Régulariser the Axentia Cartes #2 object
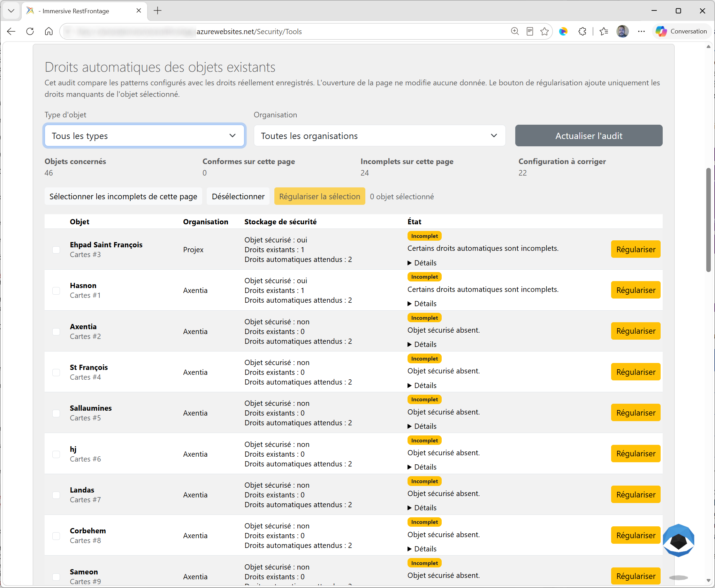This screenshot has height=588, width=715. click(x=636, y=331)
